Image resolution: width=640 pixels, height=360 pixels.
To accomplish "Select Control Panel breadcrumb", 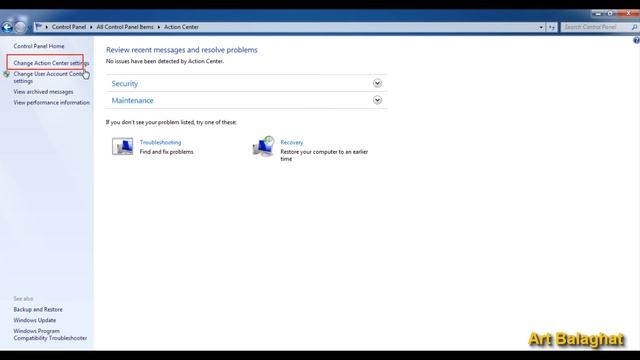I will (x=69, y=27).
